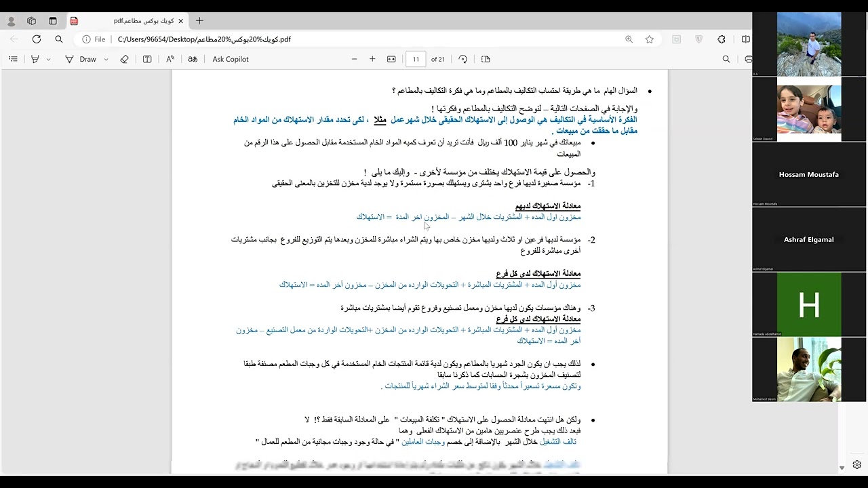Click heading معادلة الاستهلاك لديهم

tap(548, 206)
